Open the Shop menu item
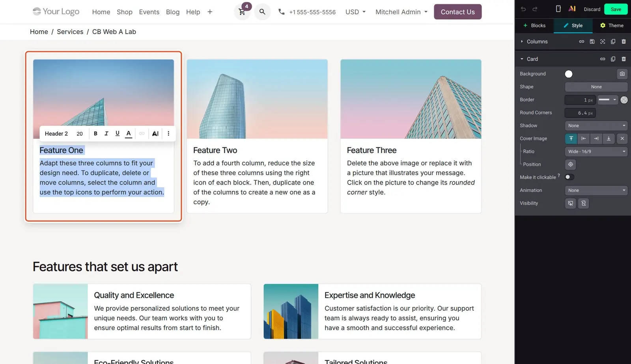This screenshot has width=631, height=364. click(x=125, y=12)
